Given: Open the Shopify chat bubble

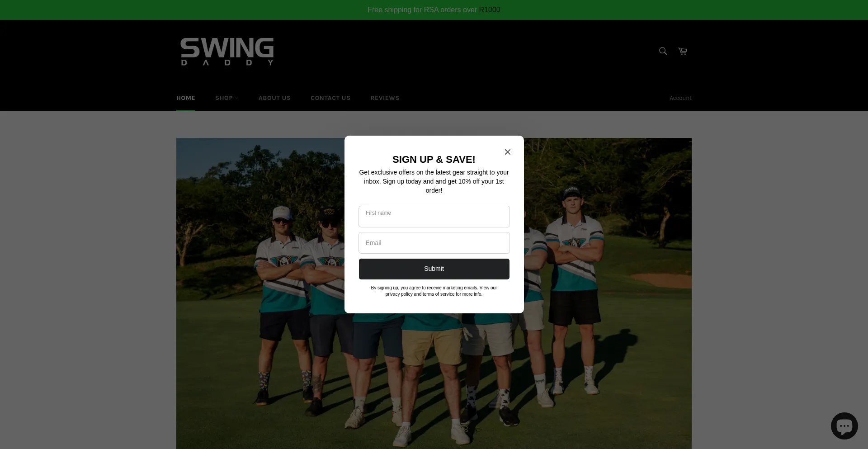Looking at the screenshot, I should (844, 425).
